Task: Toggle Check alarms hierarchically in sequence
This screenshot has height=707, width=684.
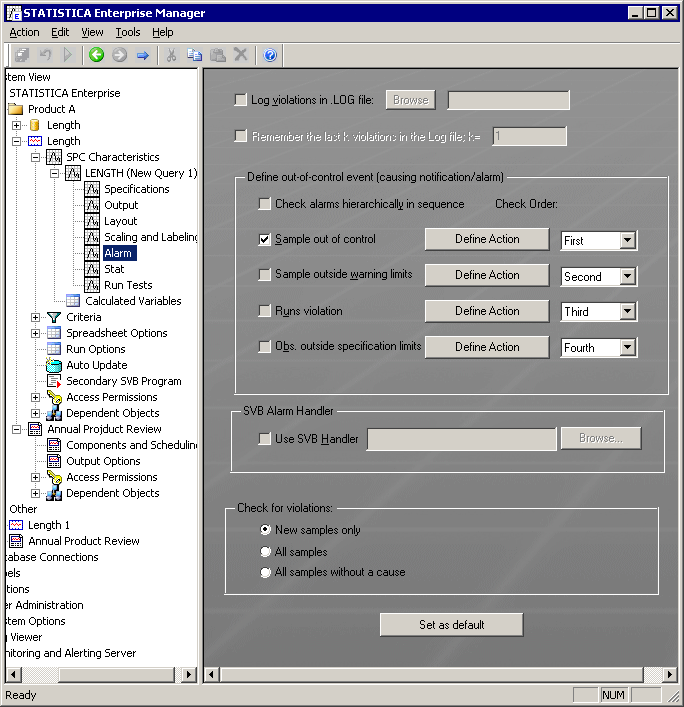Action: point(265,204)
